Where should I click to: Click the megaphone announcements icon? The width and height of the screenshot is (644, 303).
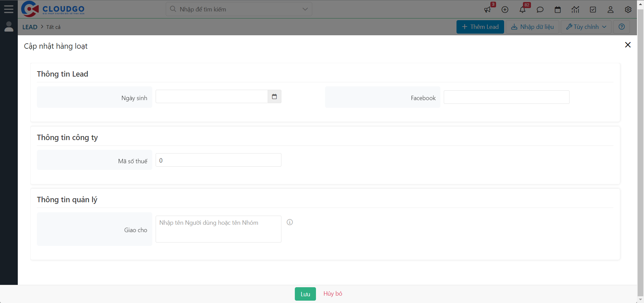pyautogui.click(x=487, y=9)
